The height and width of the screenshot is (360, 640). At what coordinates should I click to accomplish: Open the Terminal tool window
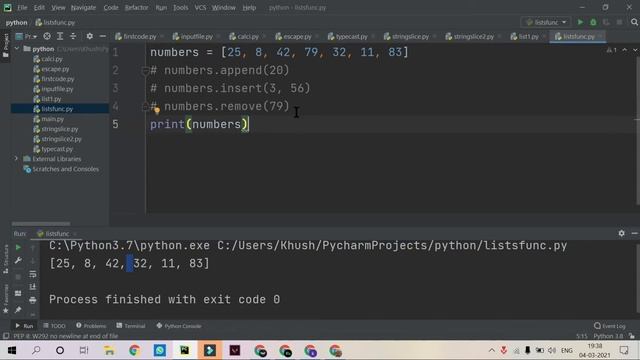pos(131,326)
